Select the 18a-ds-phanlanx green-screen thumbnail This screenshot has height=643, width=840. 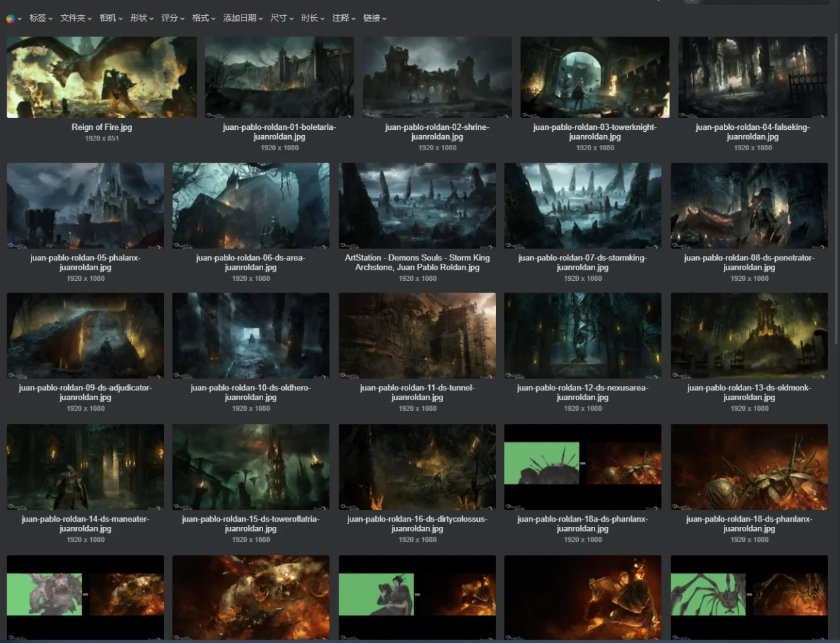(x=583, y=467)
